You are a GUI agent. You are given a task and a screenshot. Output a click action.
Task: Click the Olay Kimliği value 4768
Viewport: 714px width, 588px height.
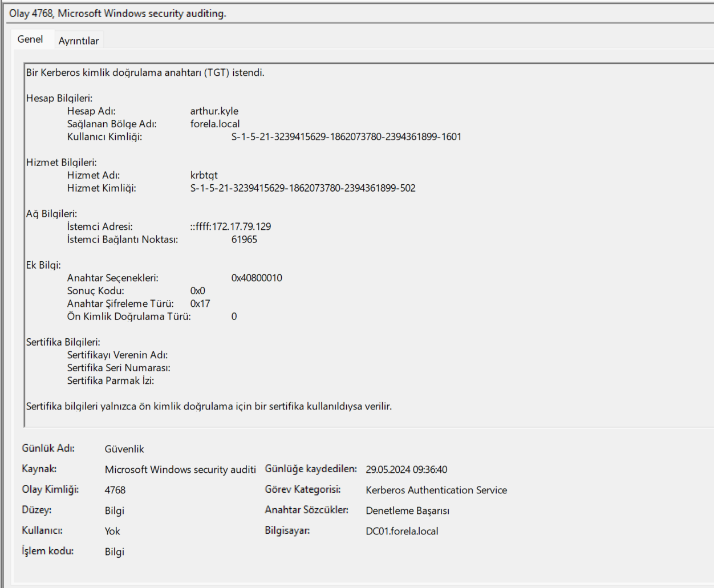point(115,490)
